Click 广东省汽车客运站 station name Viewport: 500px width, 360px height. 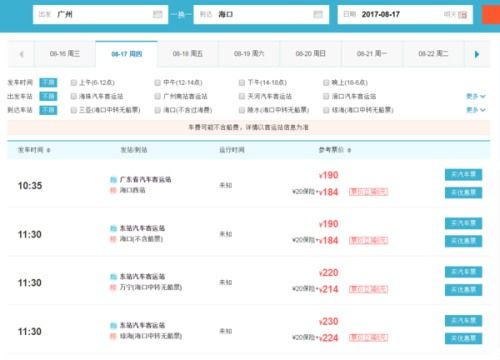click(x=145, y=180)
